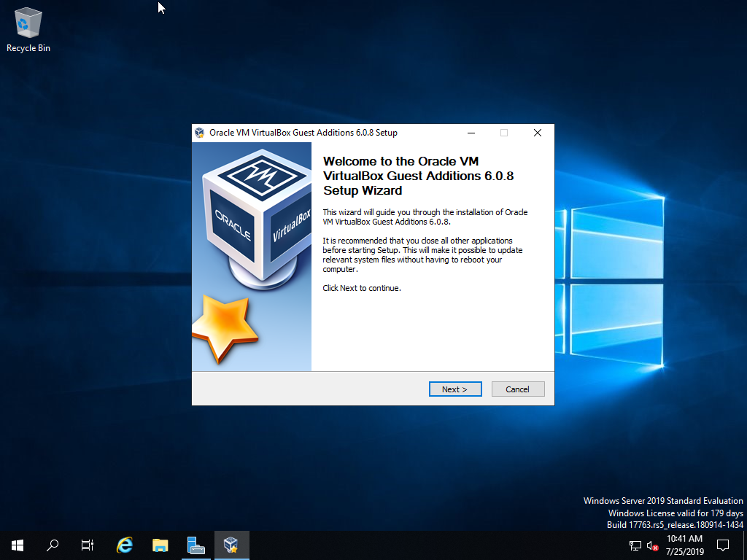
Task: Open File Explorer from the taskbar
Action: (x=160, y=545)
